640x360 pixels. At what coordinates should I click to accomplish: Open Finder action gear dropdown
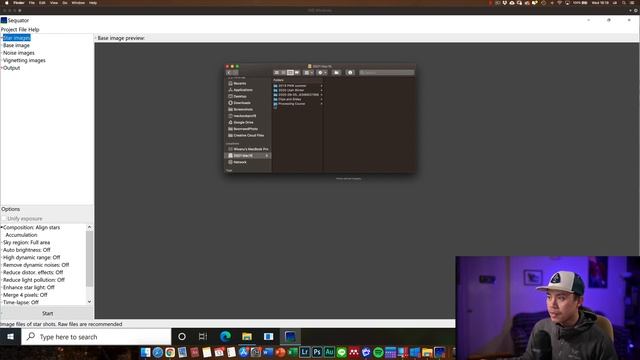[x=322, y=73]
